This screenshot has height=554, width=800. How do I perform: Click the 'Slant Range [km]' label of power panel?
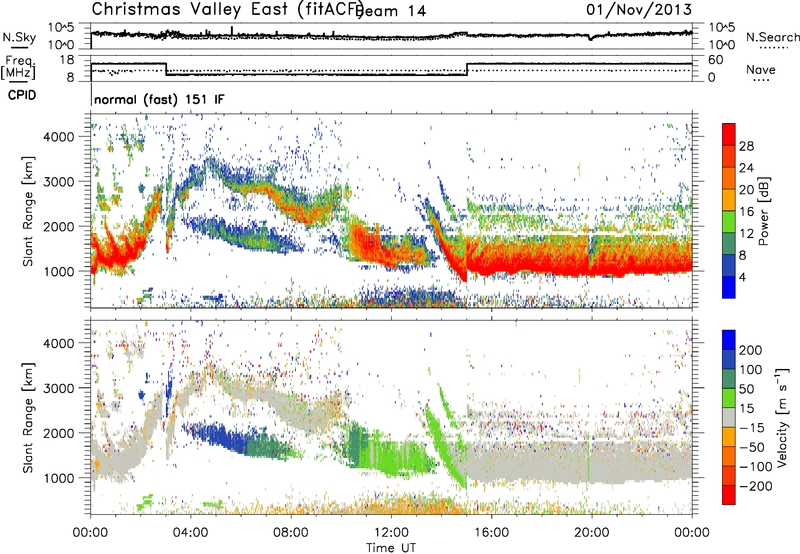28,212
